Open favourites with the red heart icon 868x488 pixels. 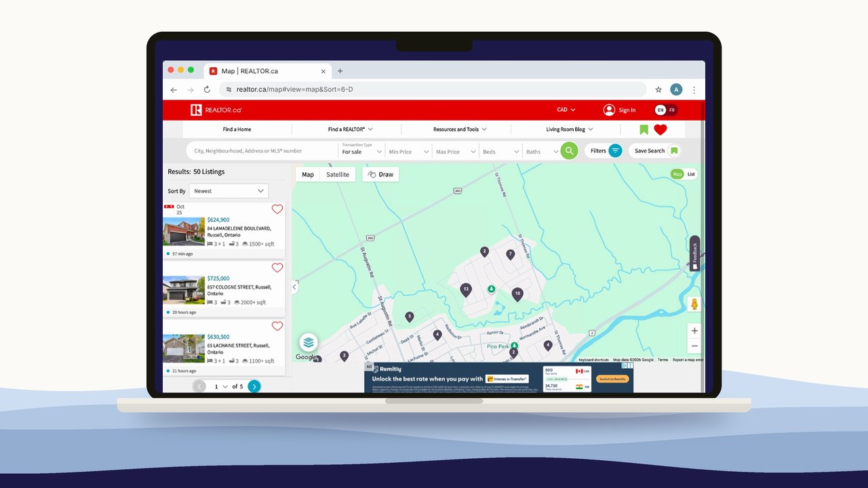(x=660, y=129)
